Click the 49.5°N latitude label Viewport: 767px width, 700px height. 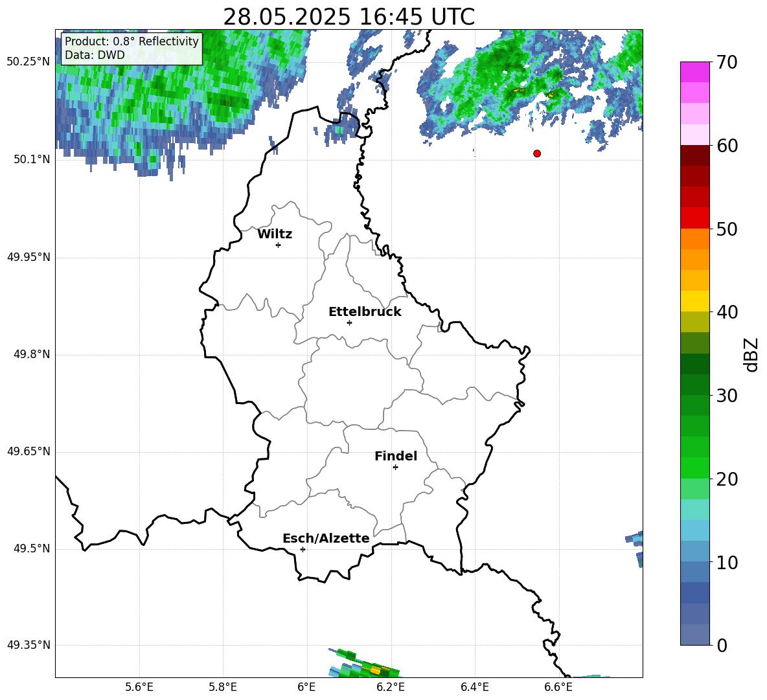[x=32, y=549]
